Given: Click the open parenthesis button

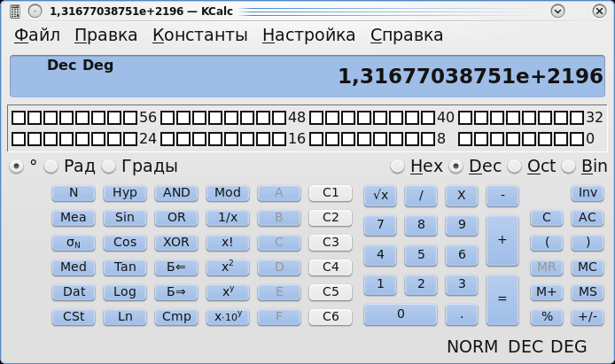Looking at the screenshot, I should pyautogui.click(x=547, y=242).
